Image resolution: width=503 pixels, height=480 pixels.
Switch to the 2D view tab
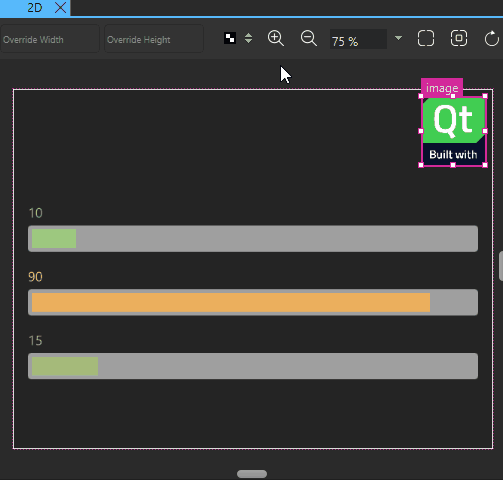pyautogui.click(x=35, y=7)
